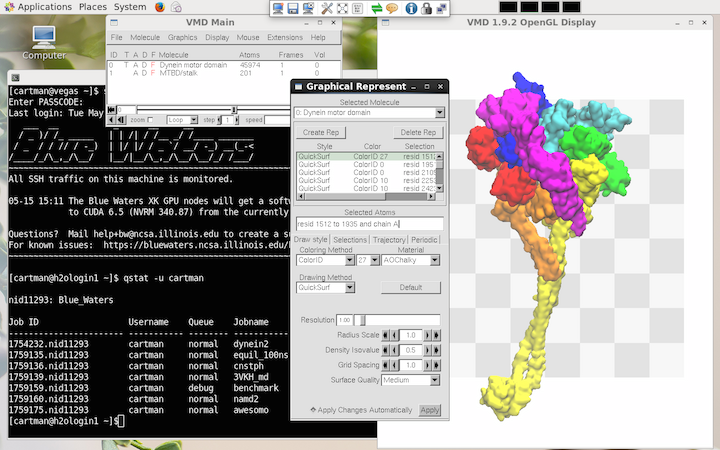Viewport: 720px width, 450px height.
Task: Click the floppy disk save icon
Action: [293, 8]
